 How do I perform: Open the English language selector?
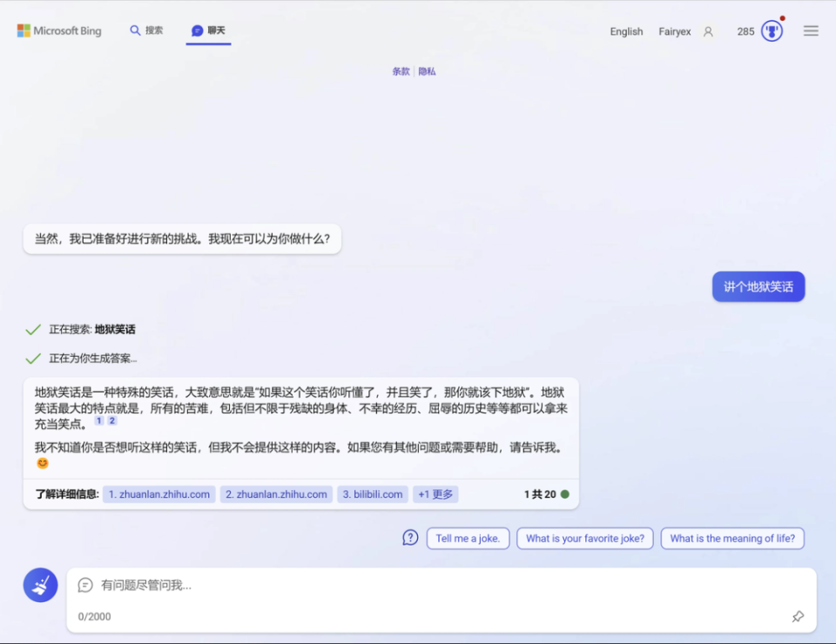click(x=626, y=30)
